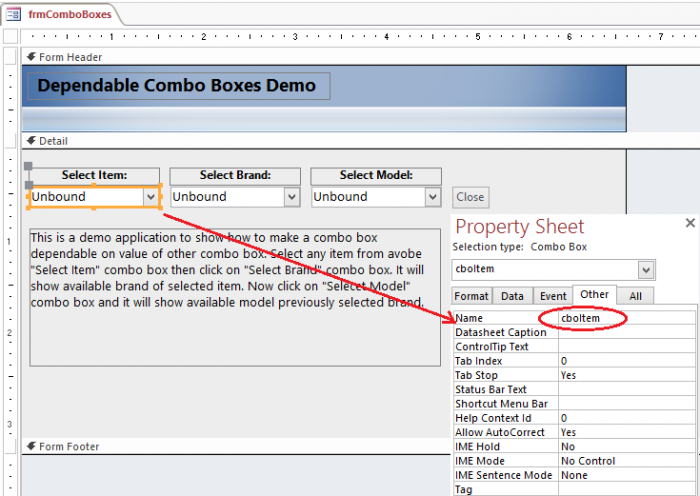This screenshot has width=700, height=496.
Task: Click the Help Context Id value 0
Action: coord(627,418)
